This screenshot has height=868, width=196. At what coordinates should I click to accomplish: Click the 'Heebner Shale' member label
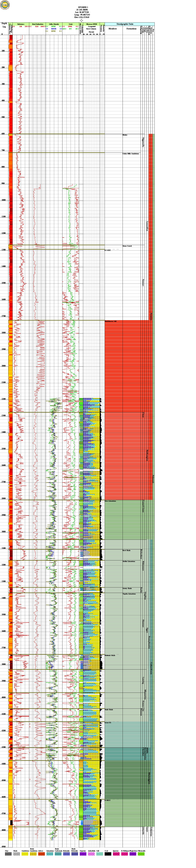(110, 655)
